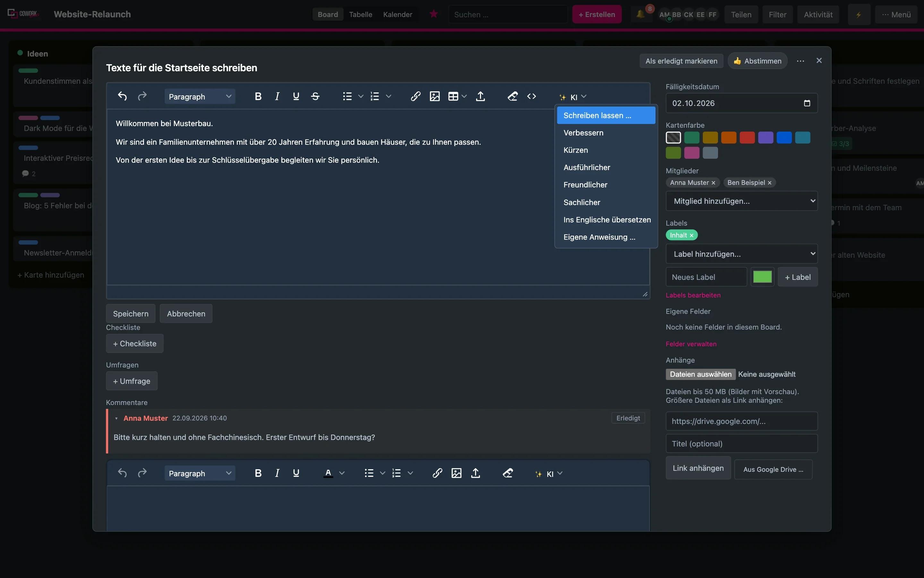Image resolution: width=924 pixels, height=578 pixels.
Task: Open the notifications bell
Action: point(641,14)
